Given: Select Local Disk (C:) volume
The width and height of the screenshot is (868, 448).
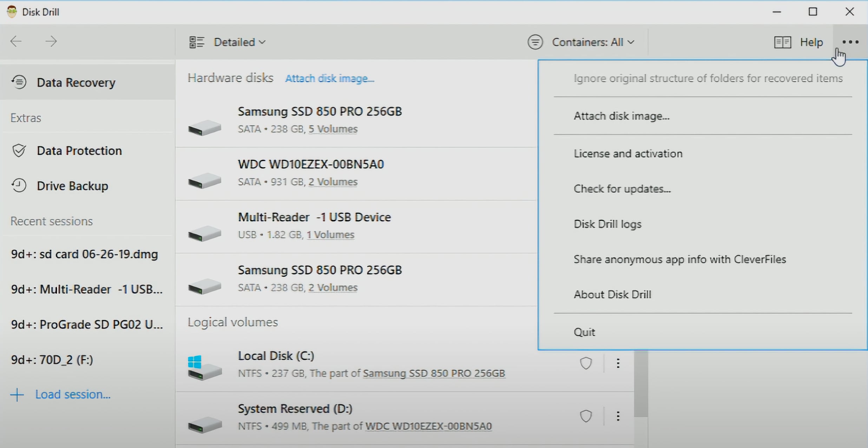Looking at the screenshot, I should 405,365.
